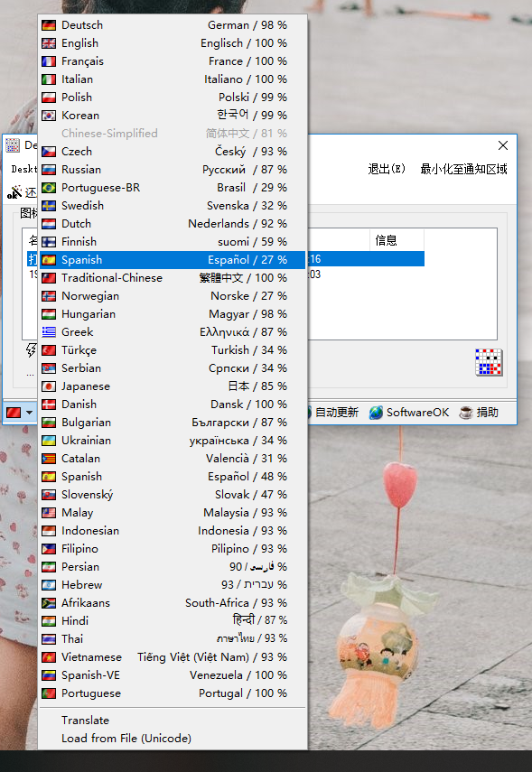Click the Danish flag icon
The width and height of the screenshot is (532, 772).
click(x=49, y=405)
